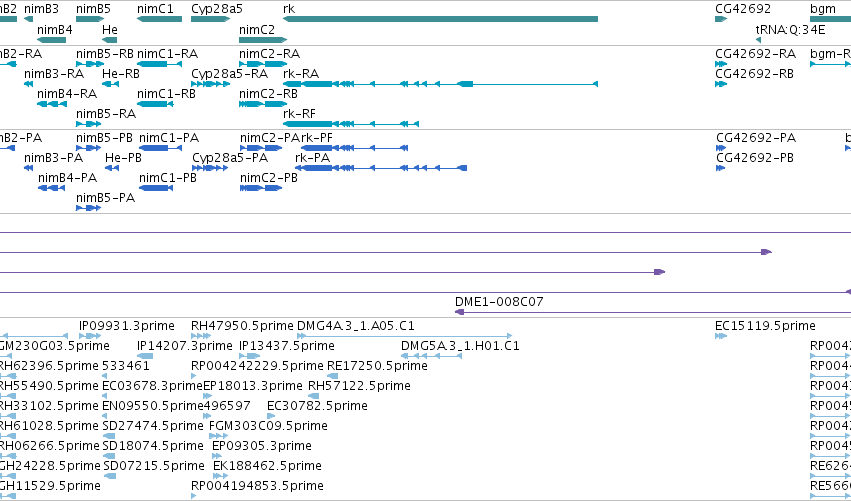Select protein 'nimB3-PA'
851x501 pixels.
click(28, 168)
